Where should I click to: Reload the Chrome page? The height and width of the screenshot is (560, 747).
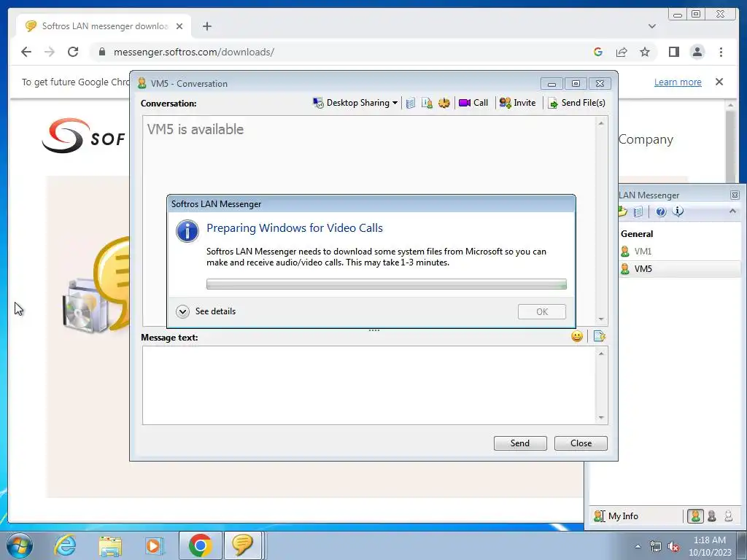click(73, 52)
